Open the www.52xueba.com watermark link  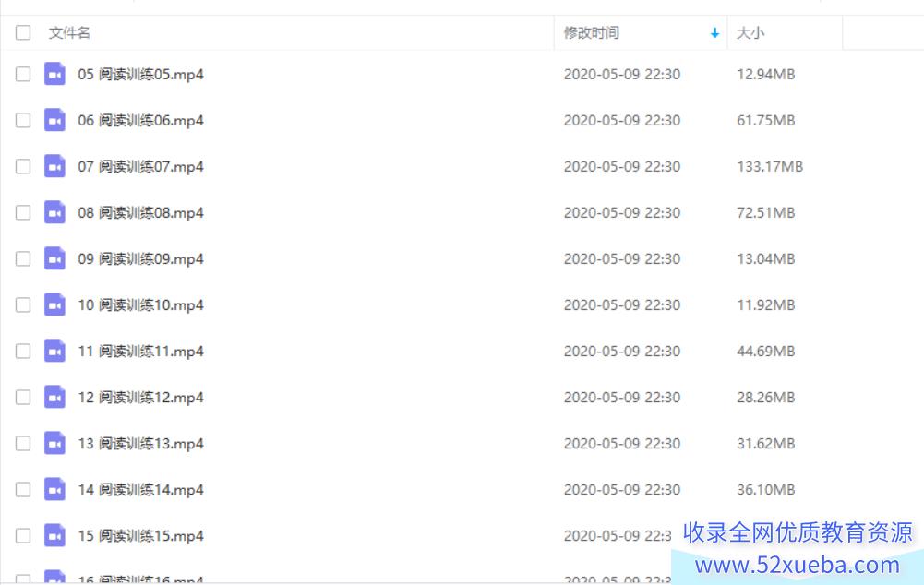798,565
